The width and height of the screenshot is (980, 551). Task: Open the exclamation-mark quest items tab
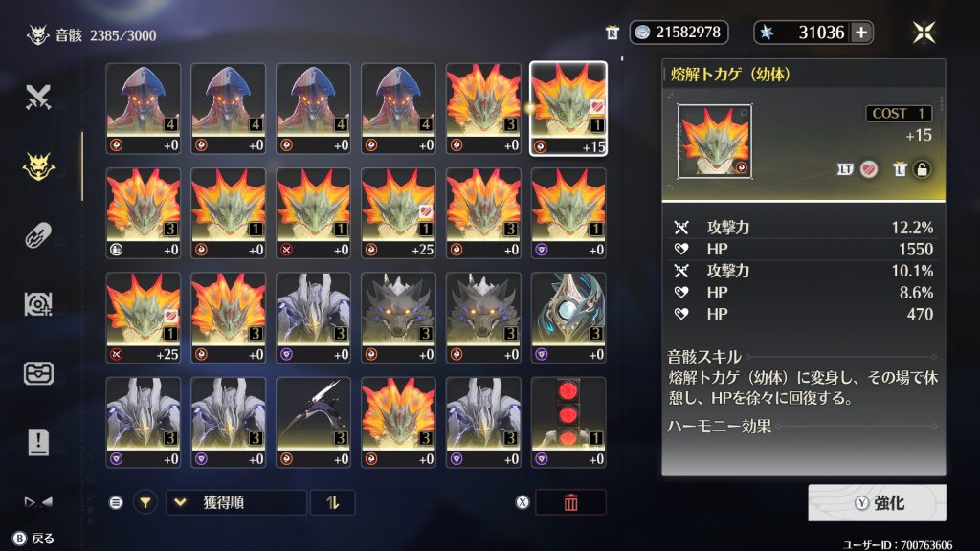pyautogui.click(x=38, y=442)
